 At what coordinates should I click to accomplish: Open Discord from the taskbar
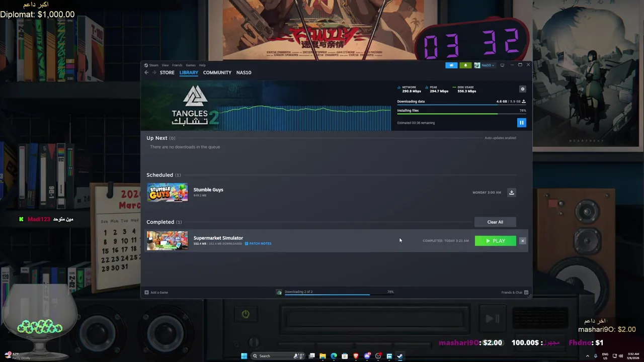pos(367,356)
